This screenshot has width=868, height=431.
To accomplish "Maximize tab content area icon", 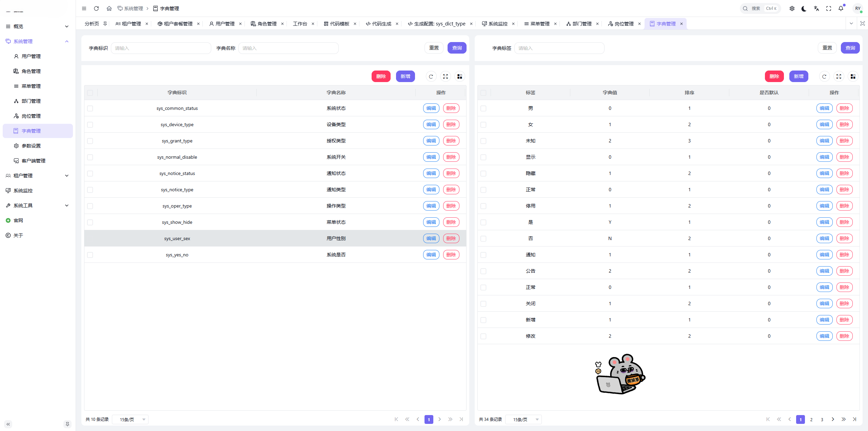I will [x=862, y=23].
